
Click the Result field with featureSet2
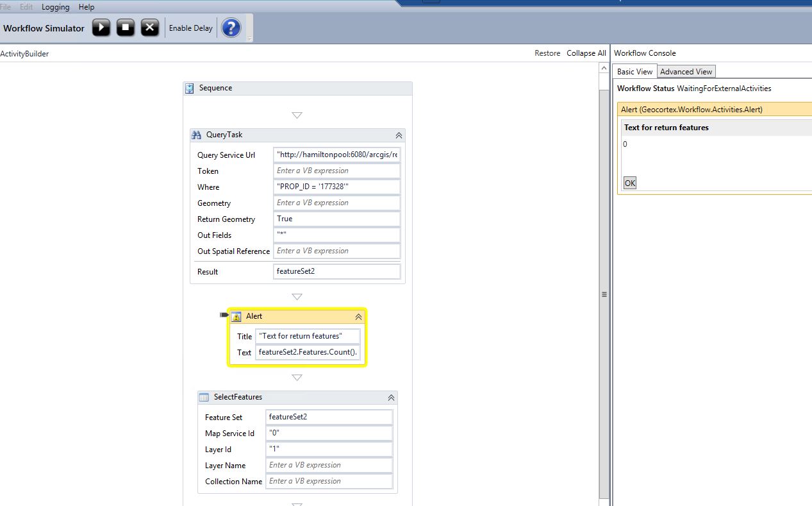tap(336, 271)
